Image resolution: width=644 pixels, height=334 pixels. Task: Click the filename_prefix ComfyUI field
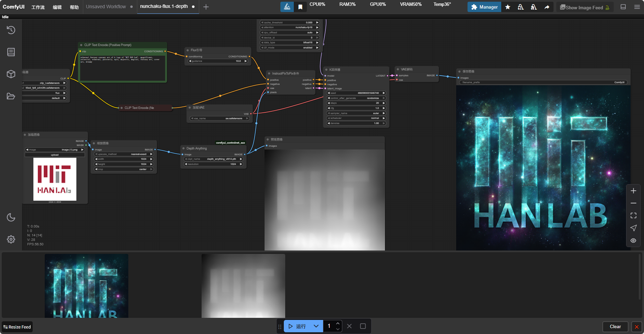tap(543, 82)
